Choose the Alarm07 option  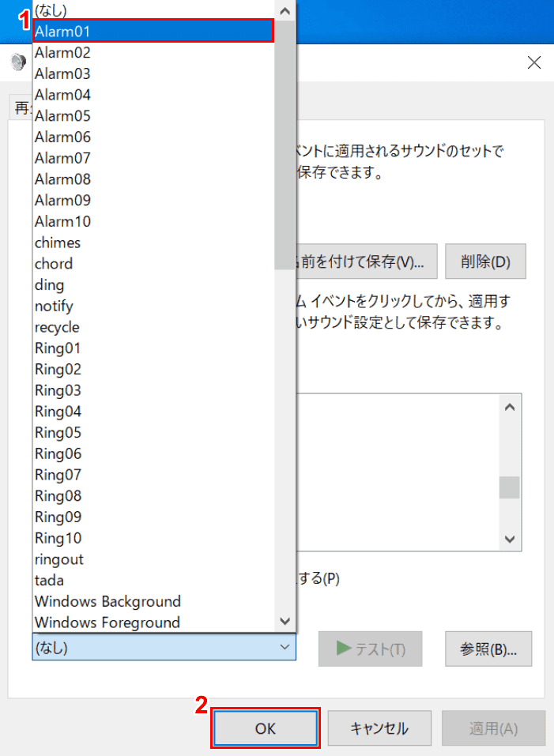[154, 158]
